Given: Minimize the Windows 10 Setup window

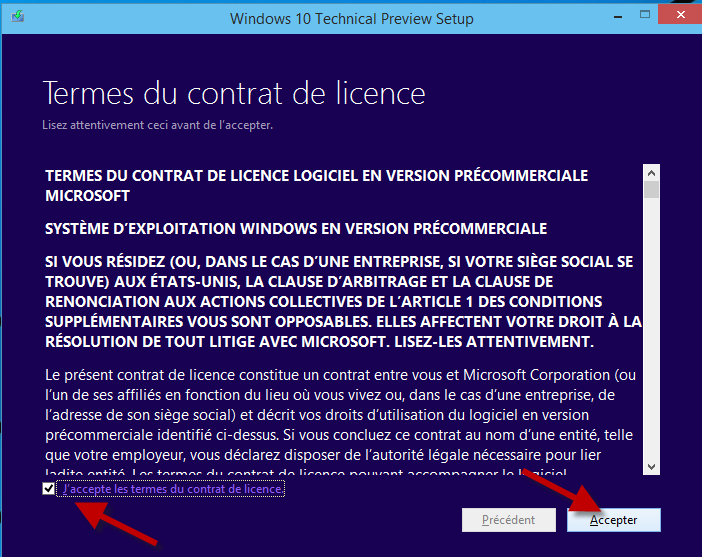Looking at the screenshot, I should 618,17.
